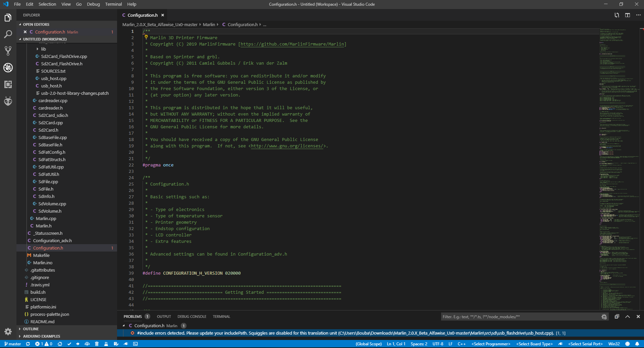644x348 pixels.
Task: Split the editor to the right
Action: [x=628, y=15]
